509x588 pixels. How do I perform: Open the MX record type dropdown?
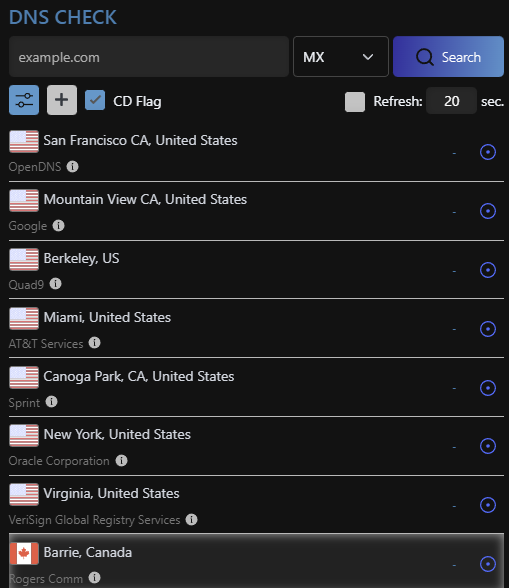point(341,57)
